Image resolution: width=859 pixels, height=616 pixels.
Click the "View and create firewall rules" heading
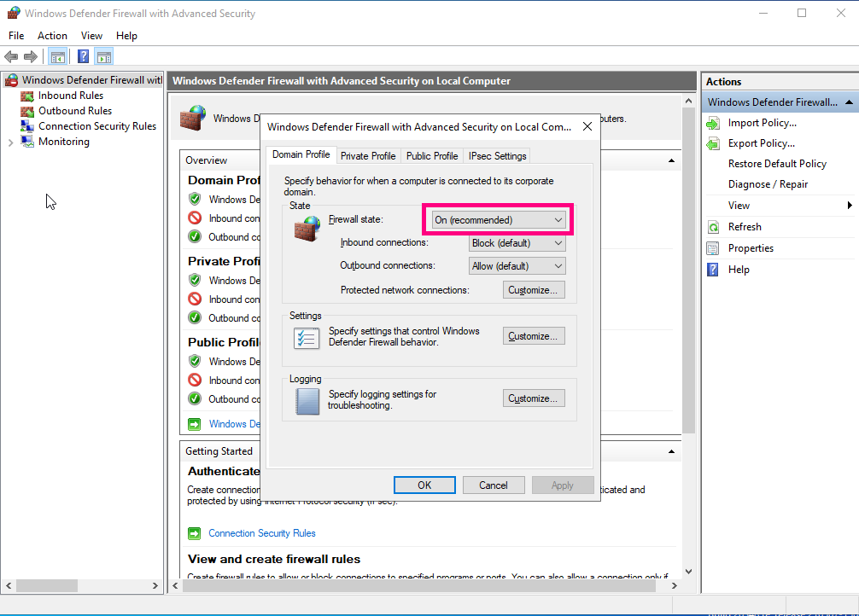point(274,559)
